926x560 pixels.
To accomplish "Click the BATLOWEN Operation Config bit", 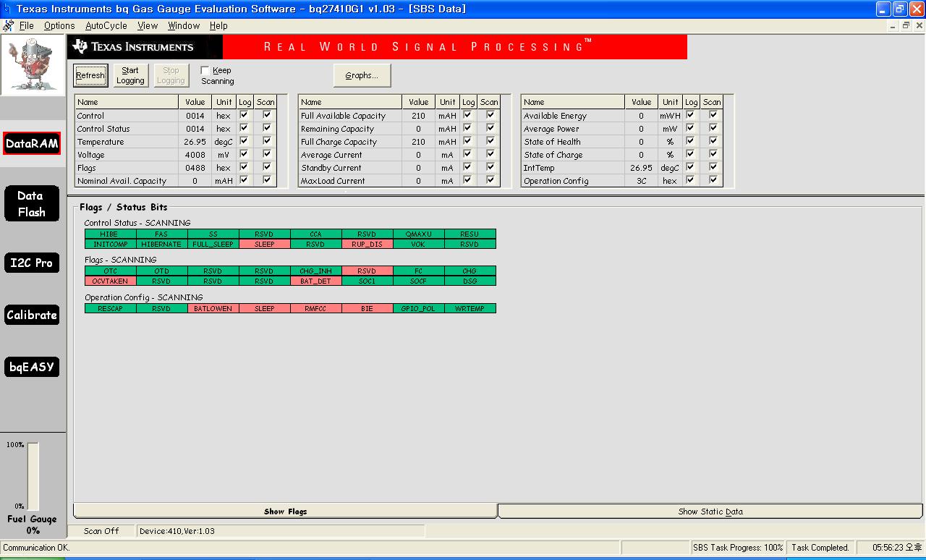I will [213, 308].
